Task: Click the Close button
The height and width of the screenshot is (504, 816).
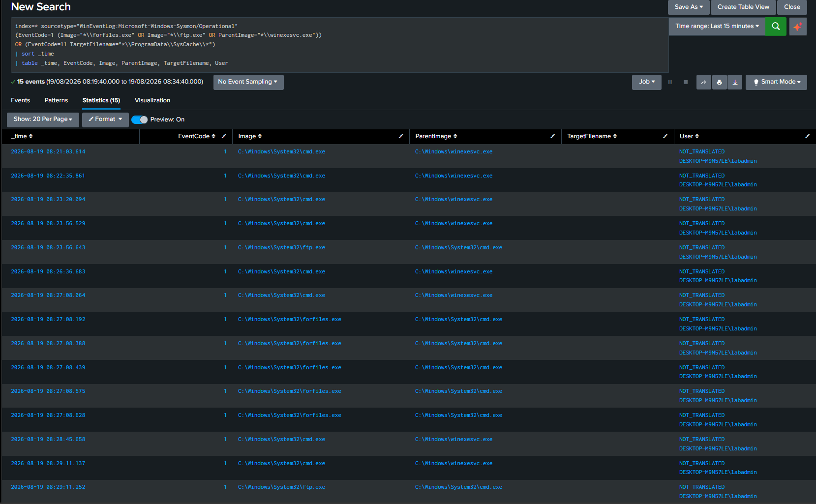Action: coord(792,7)
